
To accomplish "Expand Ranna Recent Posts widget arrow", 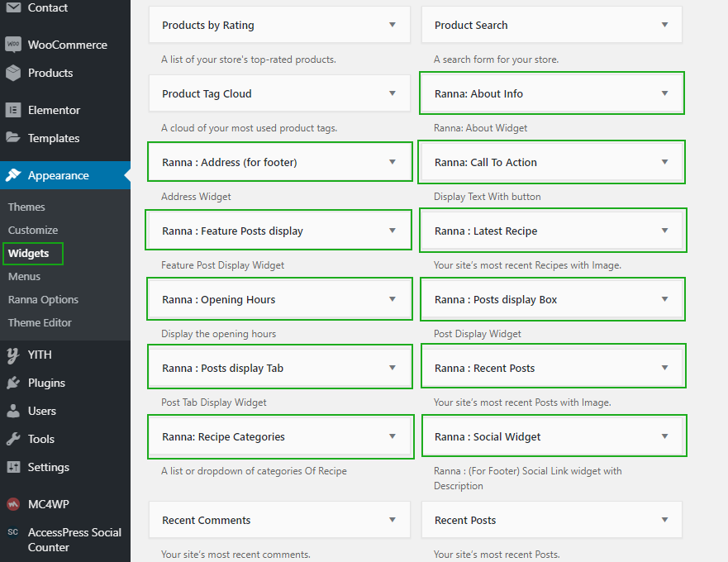I will (665, 368).
